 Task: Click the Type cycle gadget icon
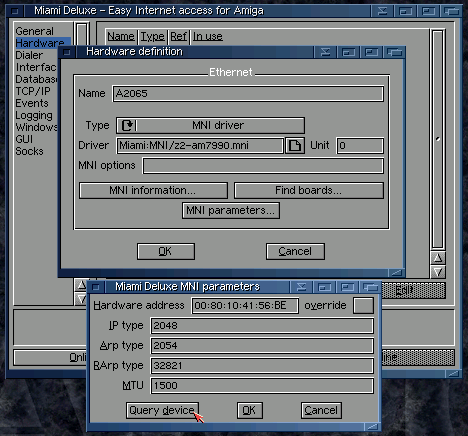pyautogui.click(x=127, y=125)
